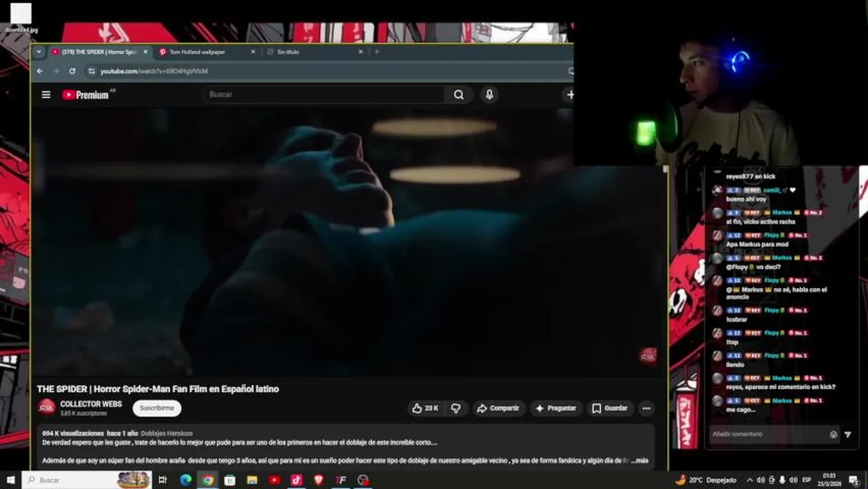
Task: Open the YouTube hamburger guide menu
Action: point(46,95)
